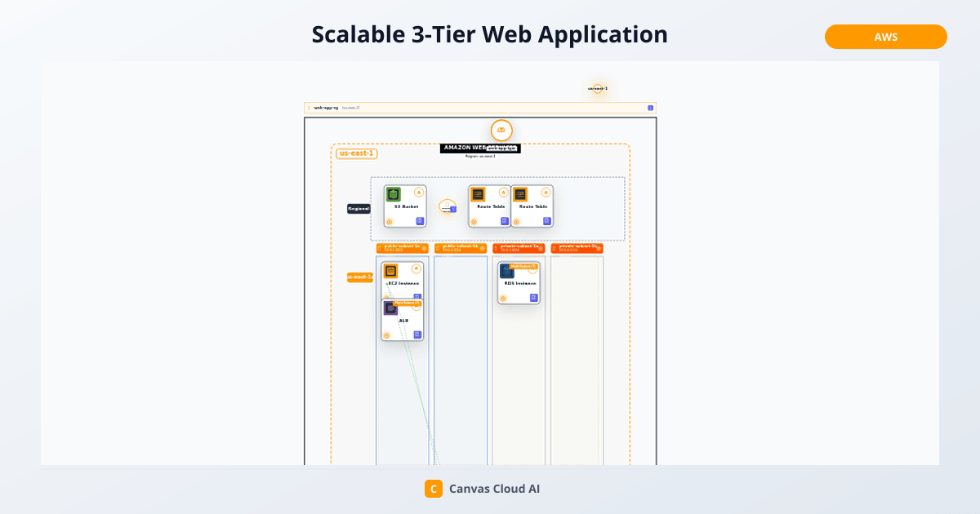Click the Multi-Subnet tag on the RDS Instance

[523, 266]
